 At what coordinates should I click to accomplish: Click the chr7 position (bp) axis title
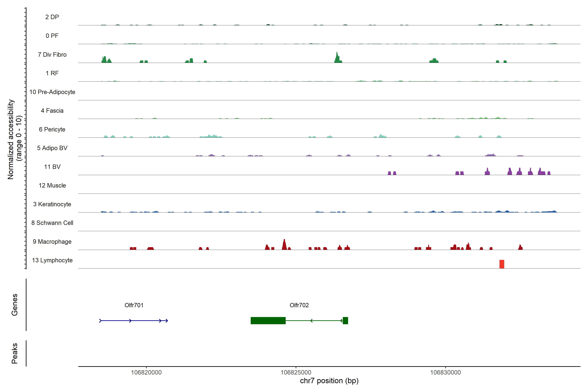[x=329, y=381]
